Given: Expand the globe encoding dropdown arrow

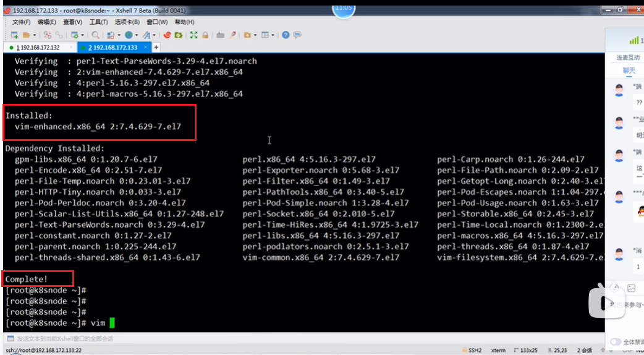Looking at the screenshot, I should click(137, 35).
